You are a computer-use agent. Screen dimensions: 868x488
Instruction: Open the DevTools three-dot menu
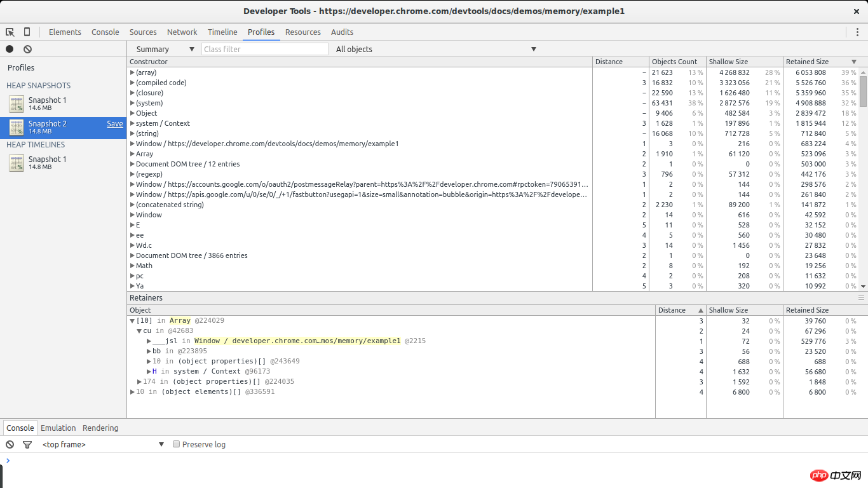point(857,32)
